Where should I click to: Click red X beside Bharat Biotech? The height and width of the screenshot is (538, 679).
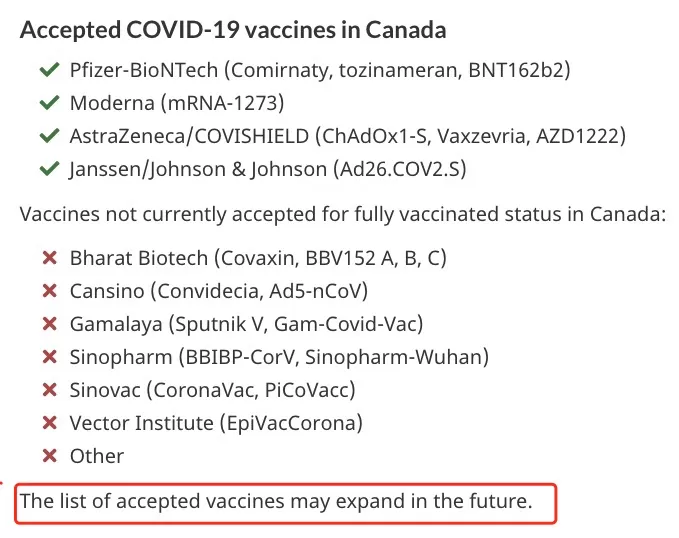click(50, 258)
